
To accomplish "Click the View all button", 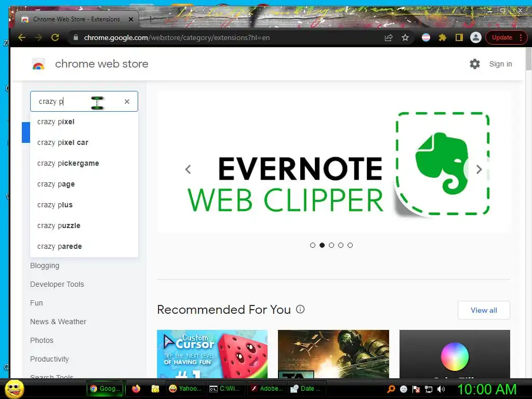I will coord(484,310).
